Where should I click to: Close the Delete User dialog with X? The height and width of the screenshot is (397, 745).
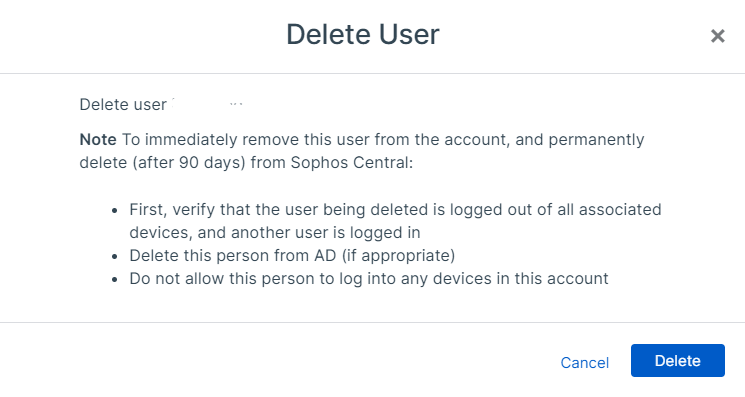[x=717, y=36]
